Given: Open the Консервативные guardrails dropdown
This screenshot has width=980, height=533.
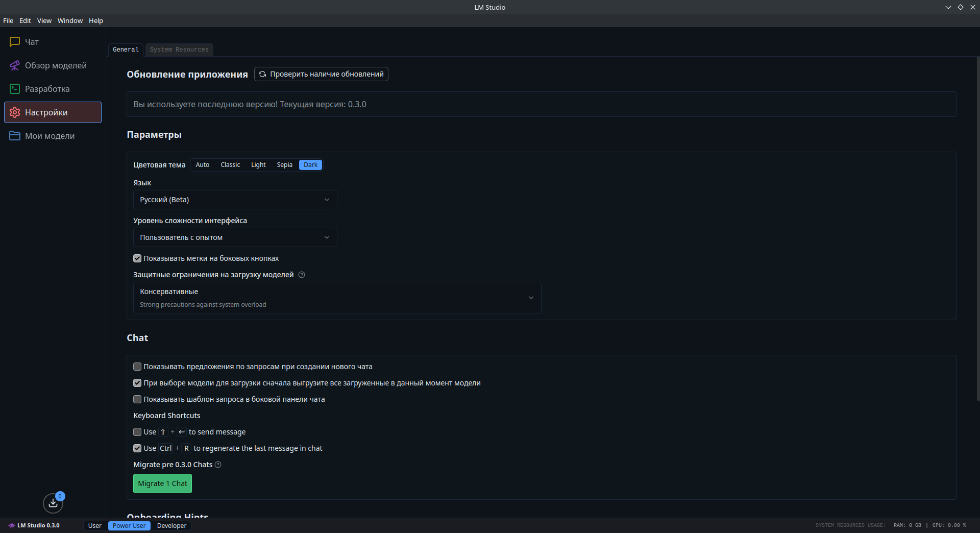Looking at the screenshot, I should coord(337,298).
